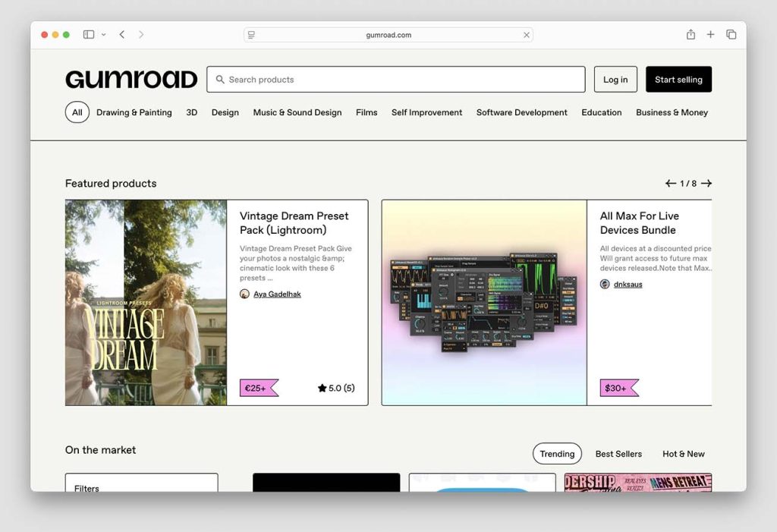Open the Music & Sound Design category
Image resolution: width=777 pixels, height=532 pixels.
pyautogui.click(x=297, y=112)
